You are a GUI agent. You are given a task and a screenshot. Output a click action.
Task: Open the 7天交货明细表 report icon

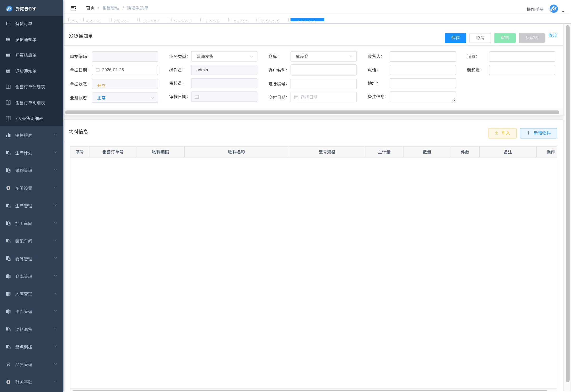pyautogui.click(x=8, y=118)
